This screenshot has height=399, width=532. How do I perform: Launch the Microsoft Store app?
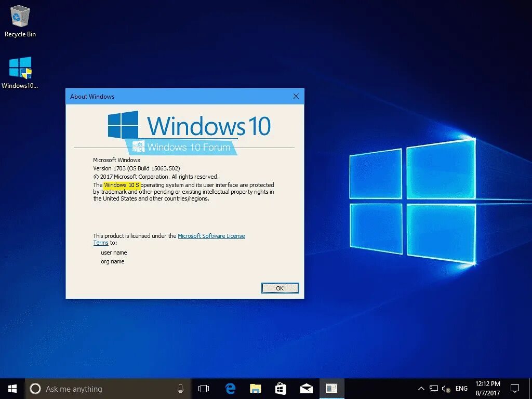pos(281,388)
